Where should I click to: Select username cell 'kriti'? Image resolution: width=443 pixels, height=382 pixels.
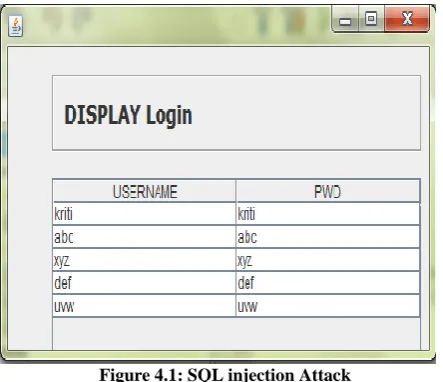(x=144, y=214)
